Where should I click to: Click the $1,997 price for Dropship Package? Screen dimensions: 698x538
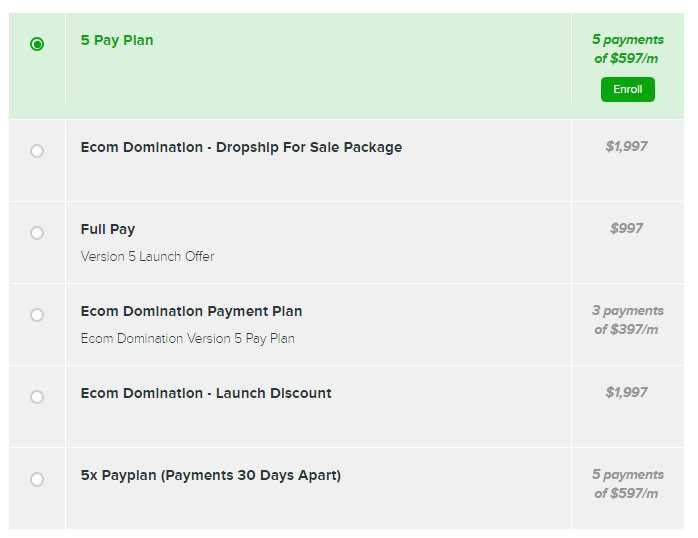(x=627, y=146)
